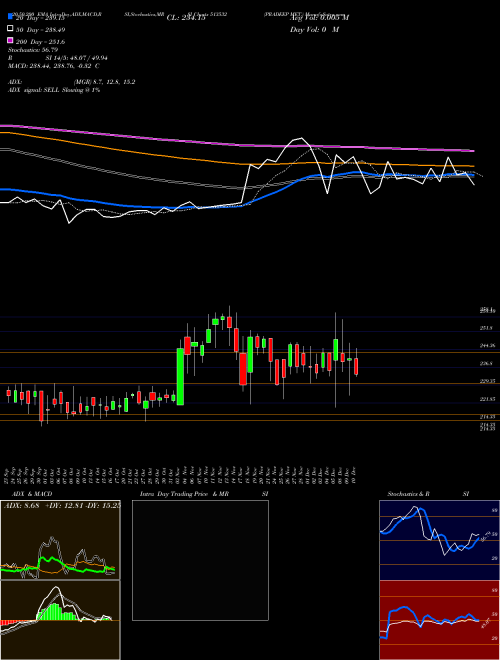Click the blue 20 Day legend swatch
This screenshot has height=660, width=500.
point(10,17)
